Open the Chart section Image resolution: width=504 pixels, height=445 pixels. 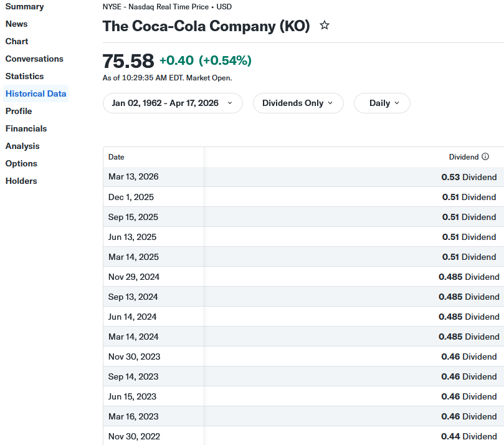click(17, 41)
